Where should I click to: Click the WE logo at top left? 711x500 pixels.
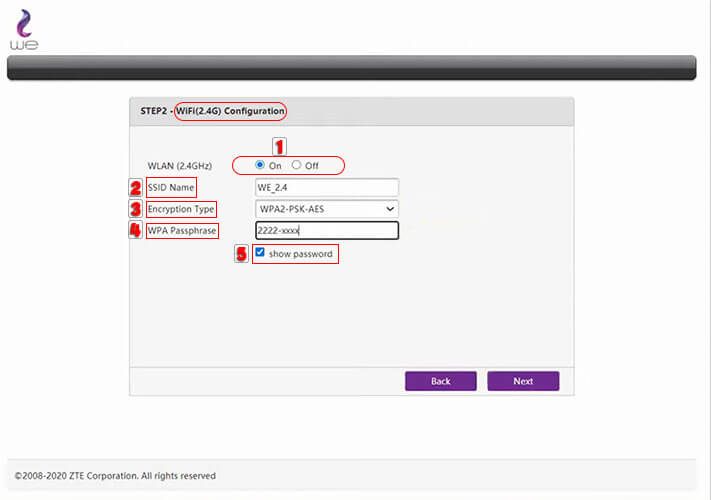[24, 29]
